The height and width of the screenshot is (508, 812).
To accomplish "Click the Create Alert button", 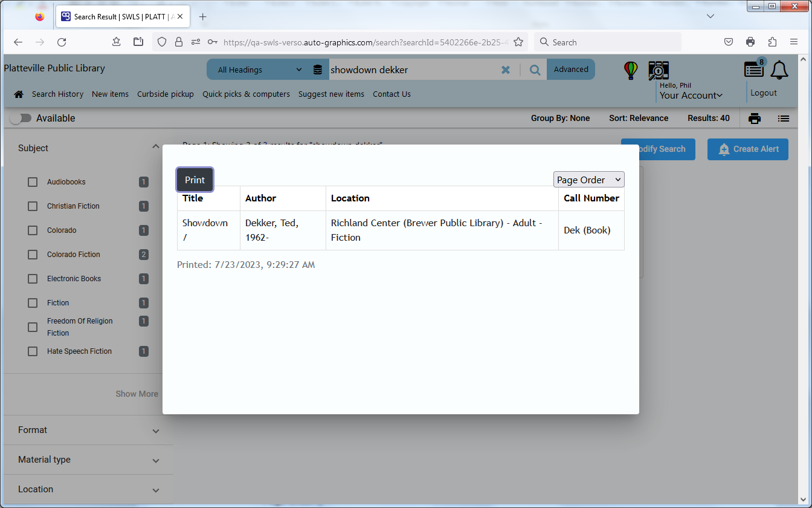I will pyautogui.click(x=748, y=149).
